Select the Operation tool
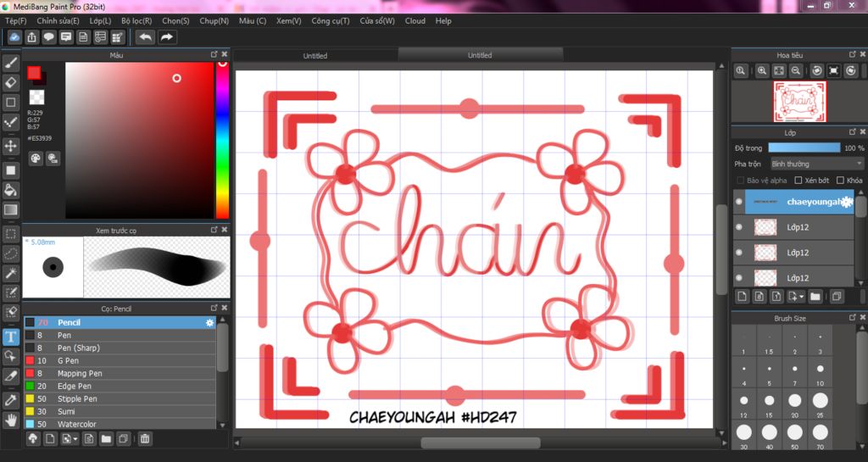The image size is (868, 462). pyautogui.click(x=11, y=356)
